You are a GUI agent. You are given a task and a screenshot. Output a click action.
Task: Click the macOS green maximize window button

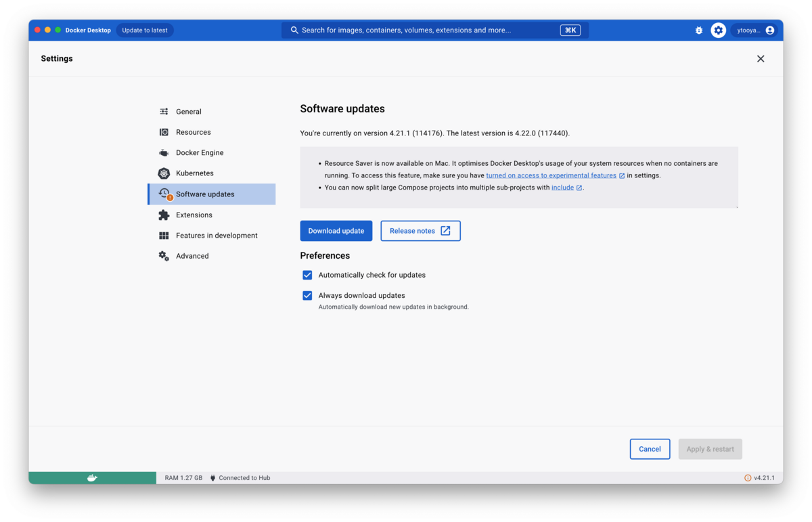pos(58,30)
